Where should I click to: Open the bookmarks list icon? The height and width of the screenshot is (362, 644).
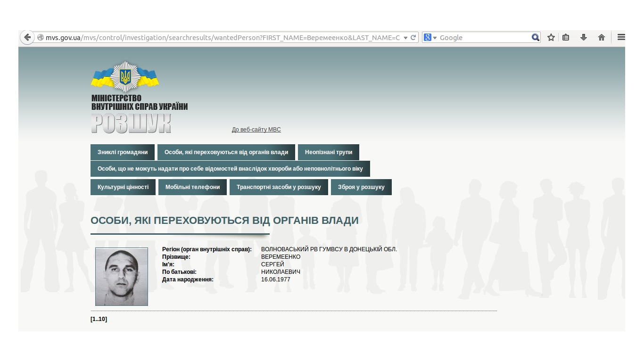pos(566,38)
